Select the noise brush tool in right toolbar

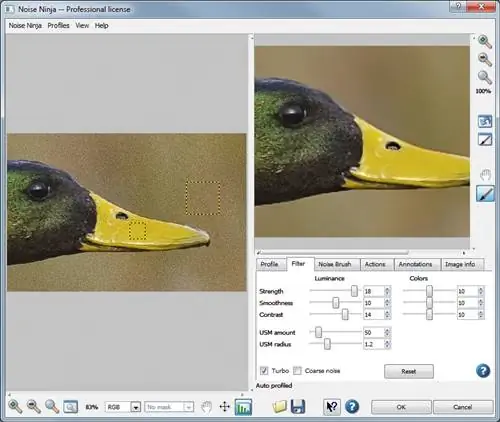tap(485, 194)
